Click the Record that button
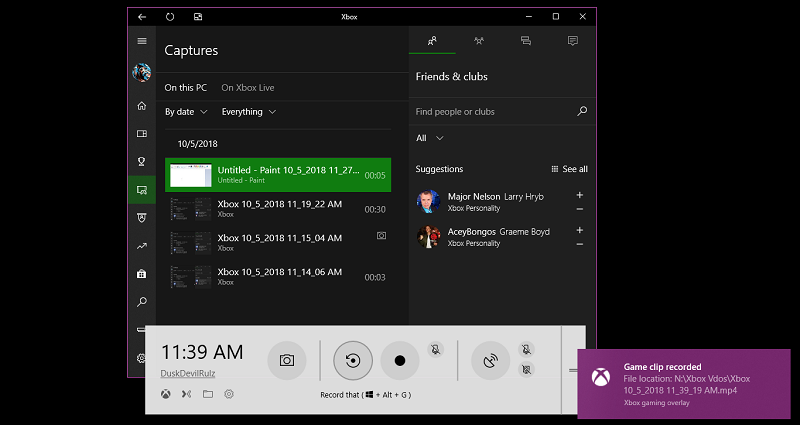Image resolution: width=800 pixels, height=425 pixels. pyautogui.click(x=353, y=361)
